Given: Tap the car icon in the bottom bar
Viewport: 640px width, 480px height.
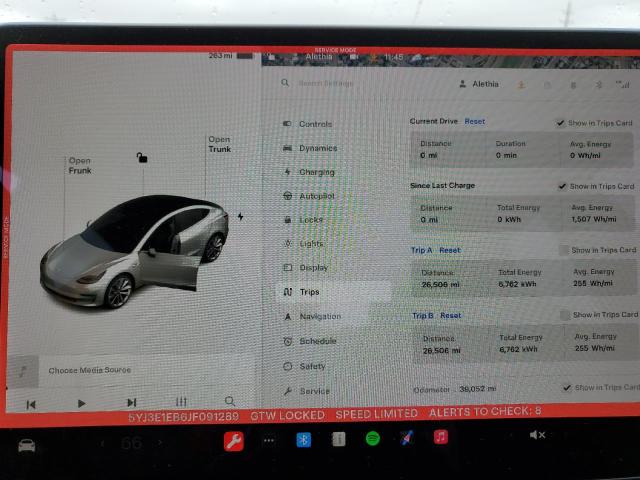Looking at the screenshot, I should coord(27,445).
